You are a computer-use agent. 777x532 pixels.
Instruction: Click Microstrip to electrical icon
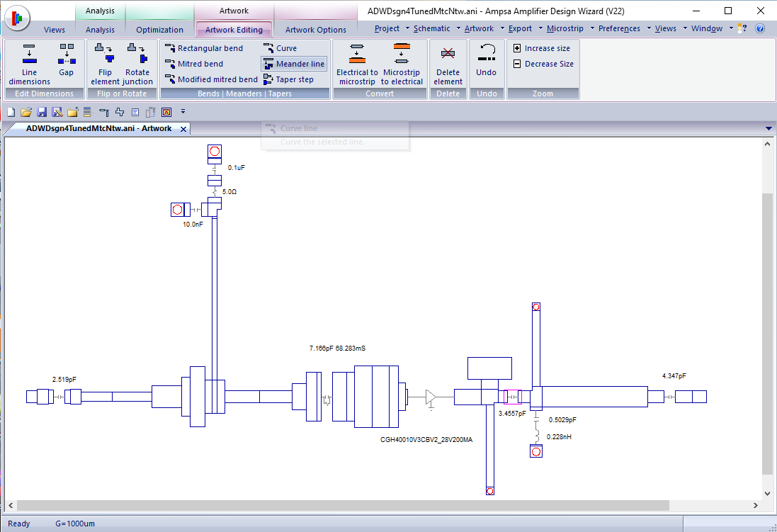[402, 64]
